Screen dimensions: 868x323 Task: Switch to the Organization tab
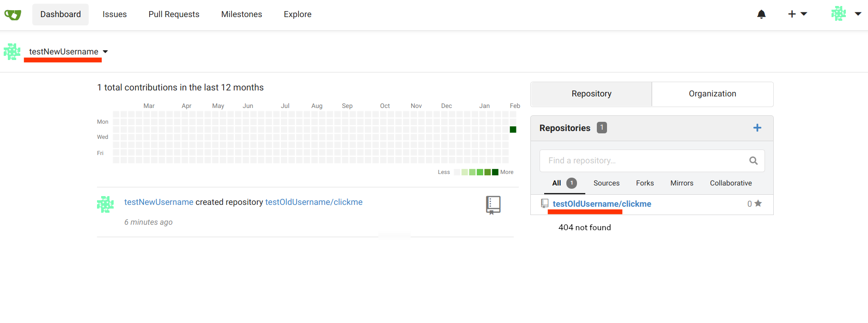coord(713,94)
